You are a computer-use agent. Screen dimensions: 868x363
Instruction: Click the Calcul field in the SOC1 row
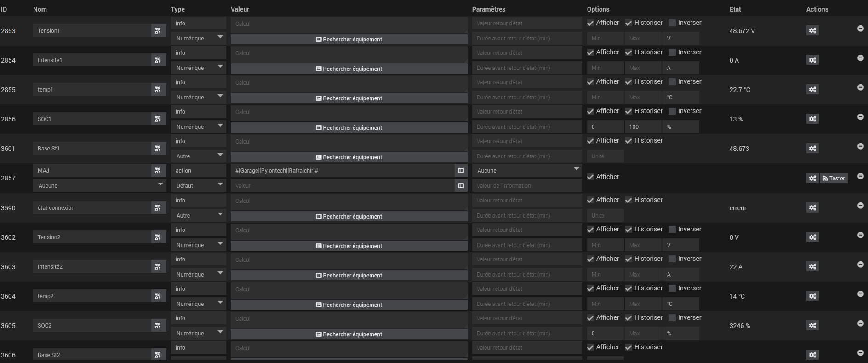[x=349, y=112]
